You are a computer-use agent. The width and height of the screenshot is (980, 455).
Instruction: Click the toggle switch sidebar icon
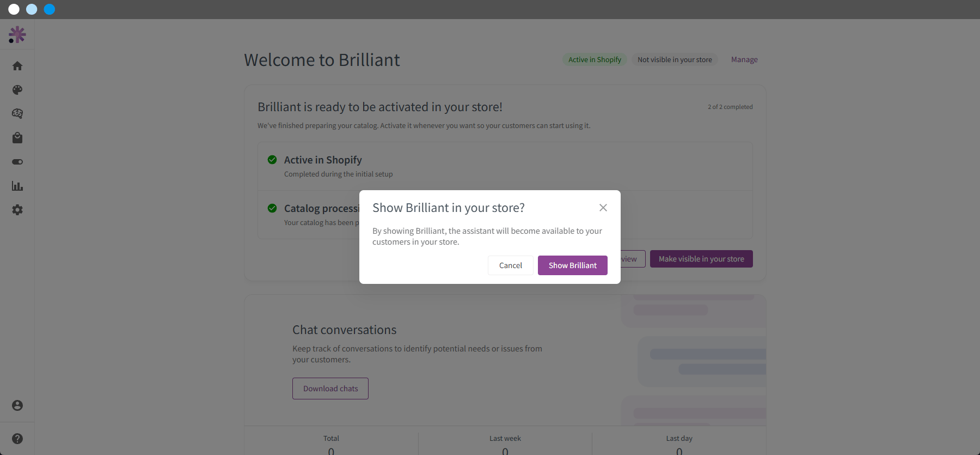17,162
